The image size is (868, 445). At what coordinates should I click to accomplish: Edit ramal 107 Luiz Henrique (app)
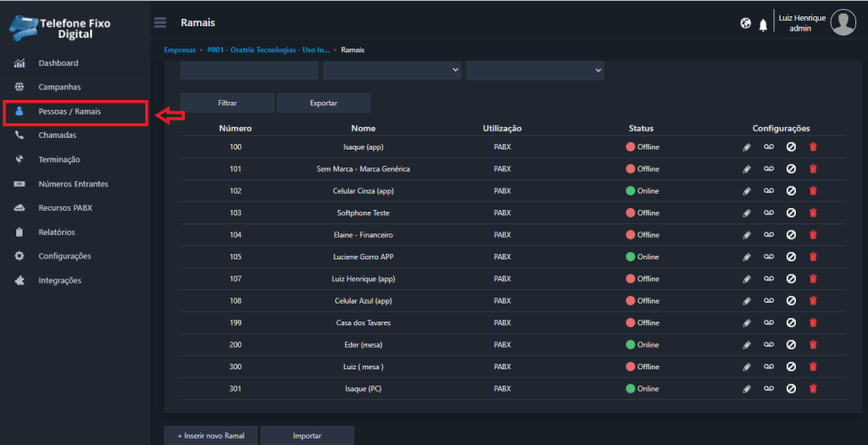coord(746,278)
